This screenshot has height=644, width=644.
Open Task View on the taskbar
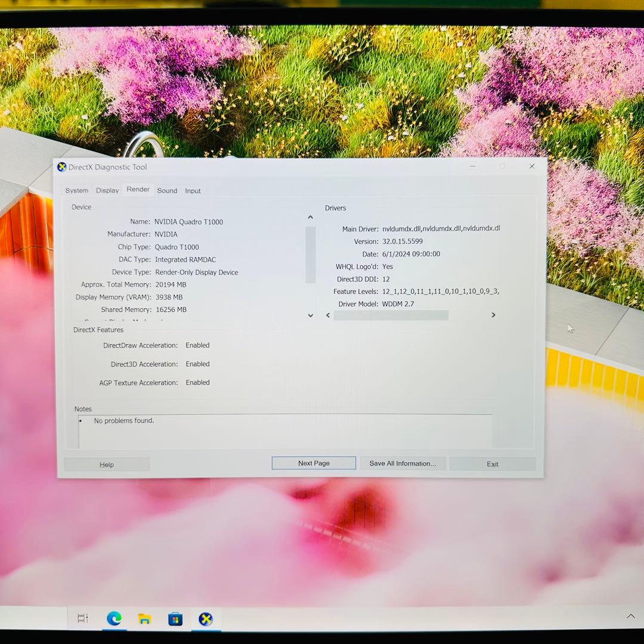click(x=83, y=618)
